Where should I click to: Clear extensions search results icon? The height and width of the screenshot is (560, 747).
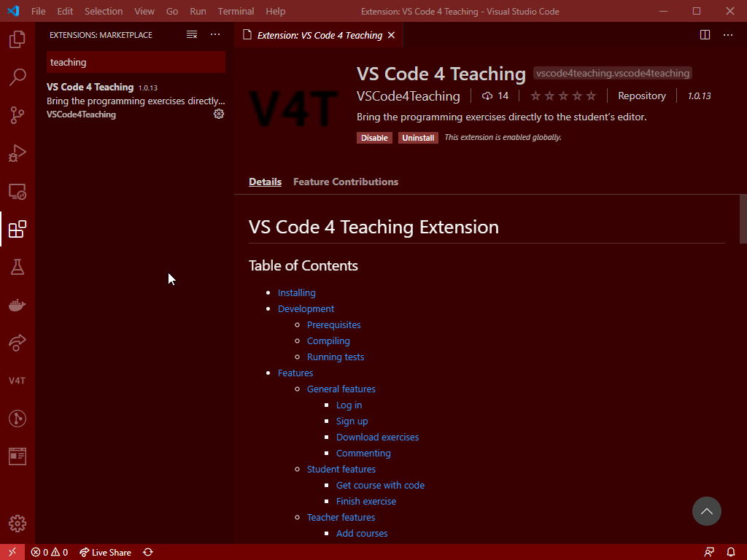coord(192,35)
